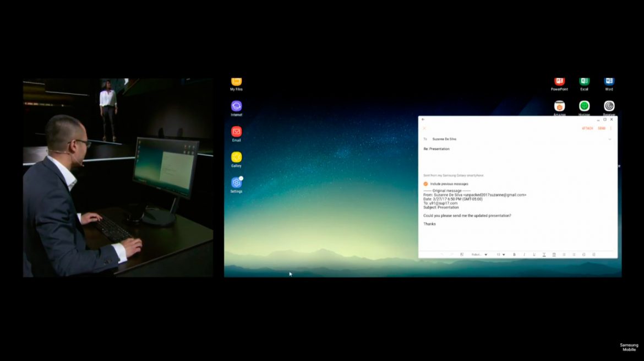Screen dimensions: 644x361
Task: Toggle Include previous messages checkbox
Action: pyautogui.click(x=425, y=184)
